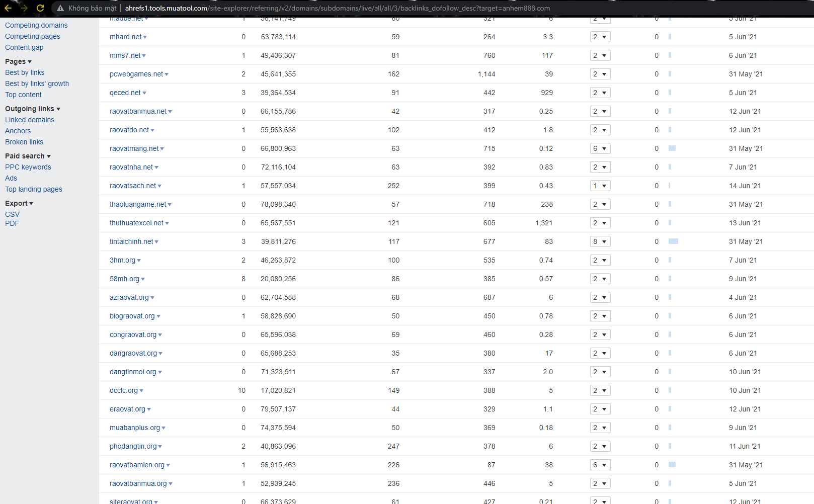Open muabanplus.org referring domain link
The height and width of the screenshot is (504, 814).
pos(135,428)
